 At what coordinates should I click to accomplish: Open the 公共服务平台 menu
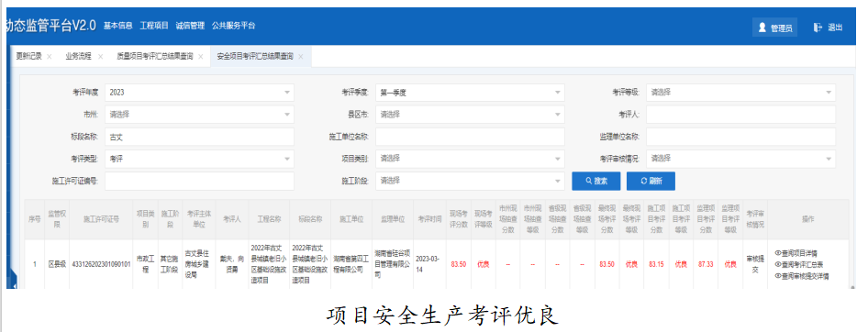(x=234, y=26)
